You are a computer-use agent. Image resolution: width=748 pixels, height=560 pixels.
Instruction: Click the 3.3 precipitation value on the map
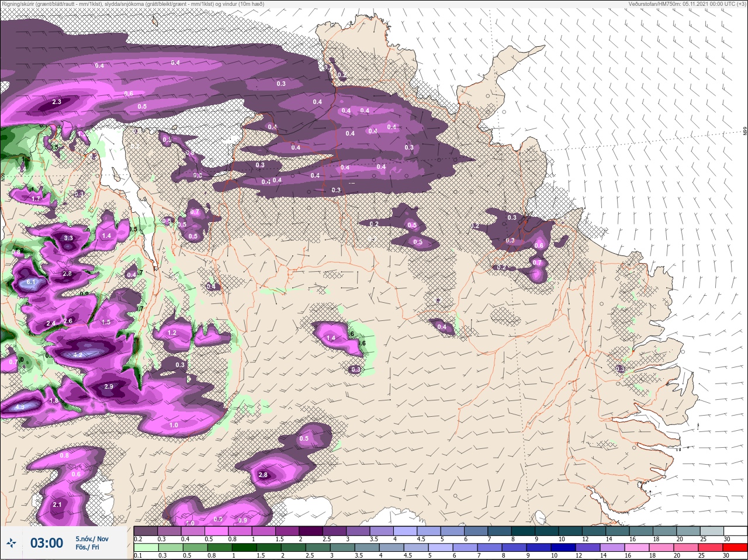(x=68, y=238)
